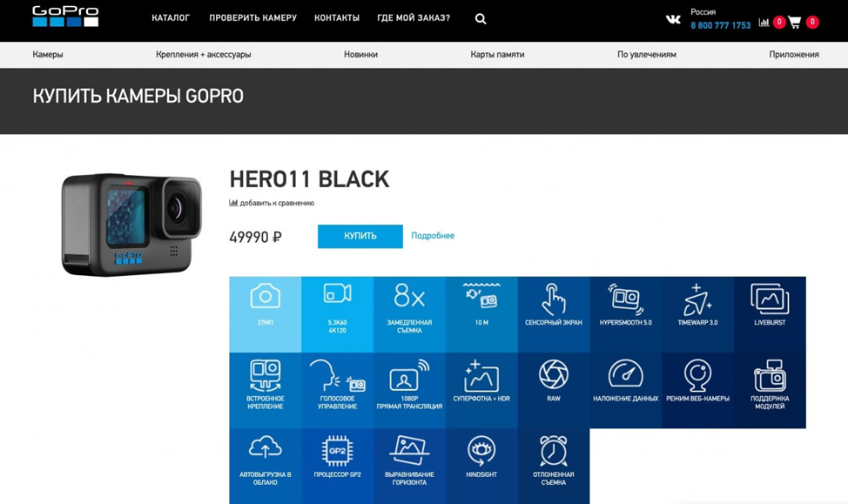The height and width of the screenshot is (504, 848).
Task: Click the RAW aperture tile
Action: (x=553, y=391)
